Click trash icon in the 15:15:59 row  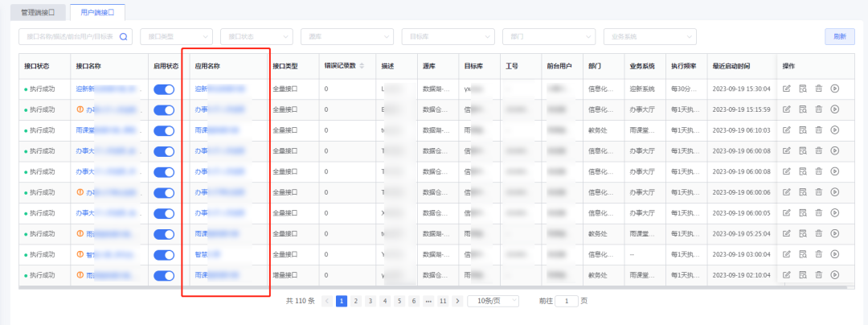tap(819, 109)
